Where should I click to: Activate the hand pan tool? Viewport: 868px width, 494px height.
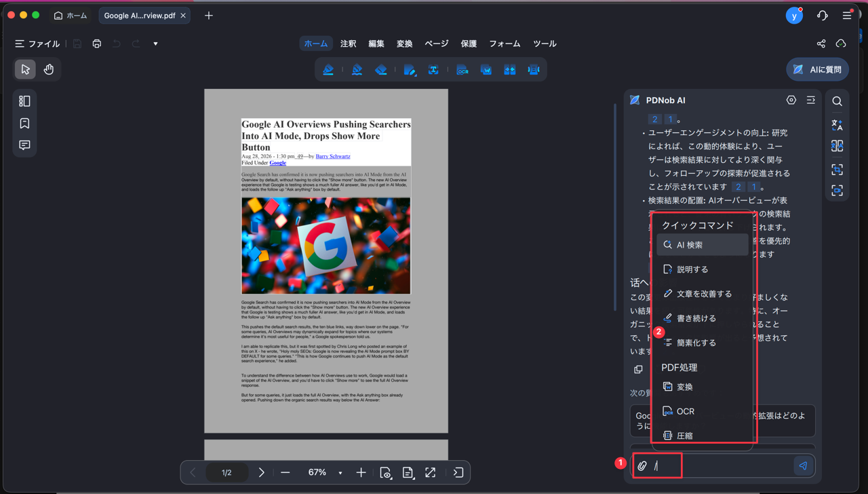(49, 69)
